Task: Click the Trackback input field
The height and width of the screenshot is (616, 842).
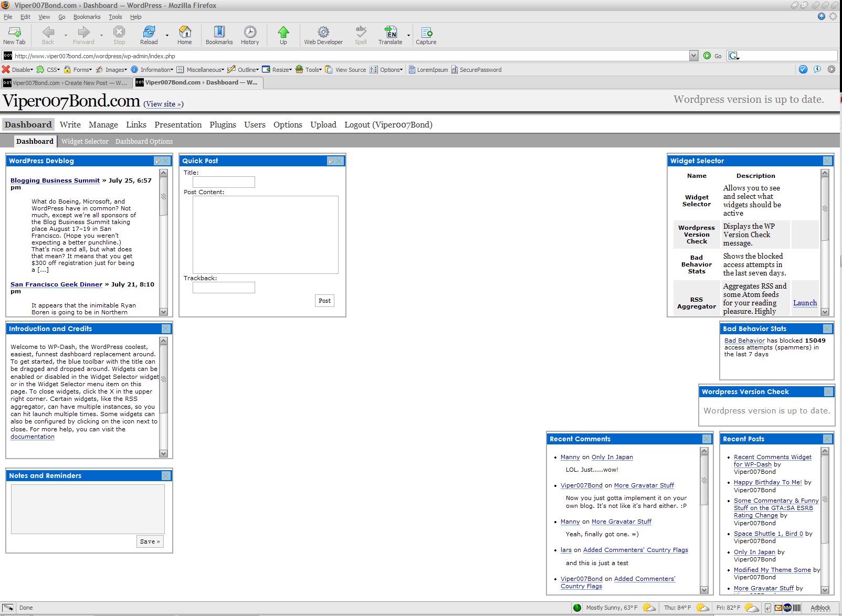Action: pos(224,288)
